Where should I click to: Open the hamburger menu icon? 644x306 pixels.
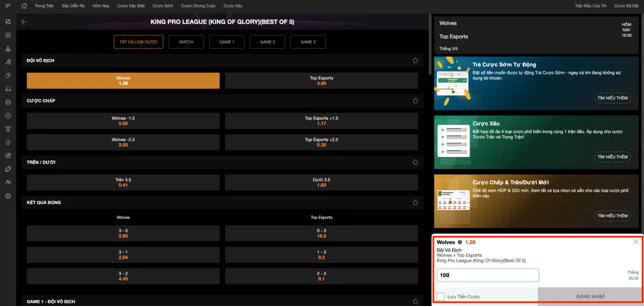pyautogui.click(x=8, y=6)
